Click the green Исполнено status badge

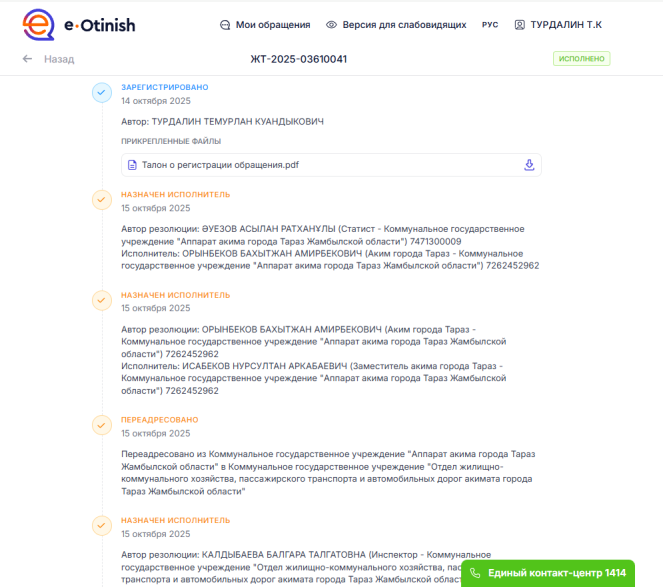[x=581, y=59]
